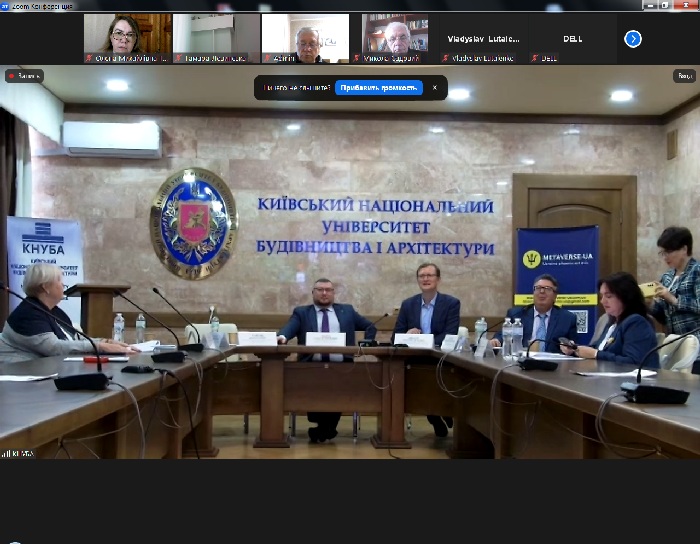This screenshot has width=700, height=544.
Task: Maximize the Zoom conference window
Action: [666, 5]
